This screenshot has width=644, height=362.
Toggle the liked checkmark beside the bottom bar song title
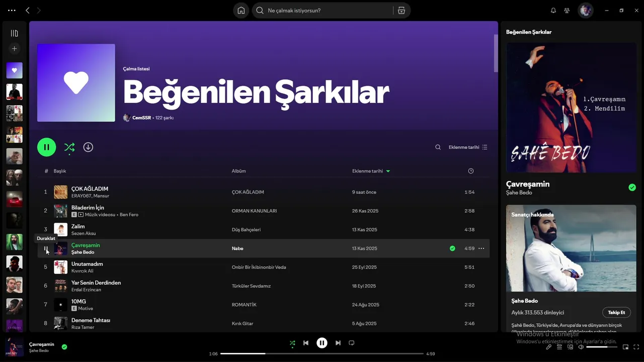point(64,347)
